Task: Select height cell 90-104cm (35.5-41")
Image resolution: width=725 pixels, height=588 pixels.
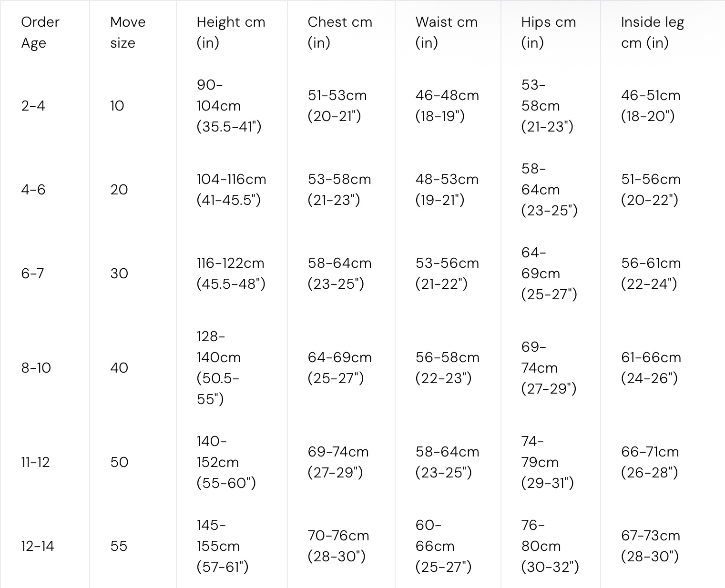Action: [x=229, y=105]
